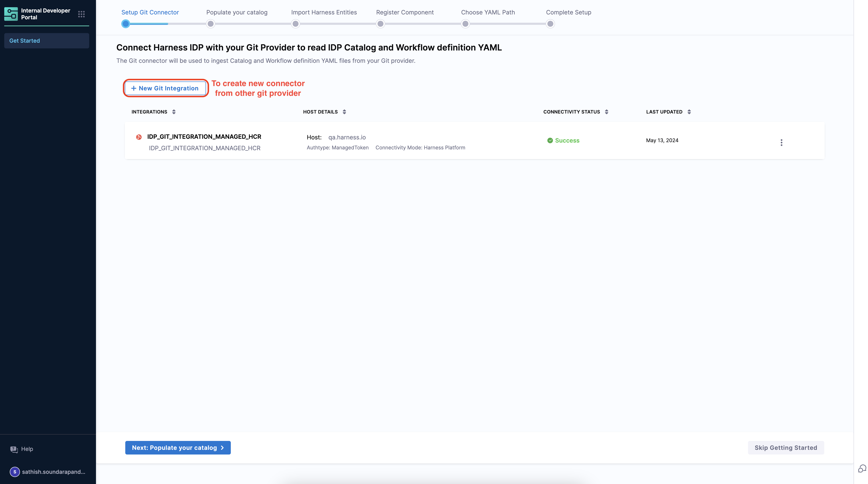Click the Internal Developer Portal logo
Screen dimensions: 868x484
coord(11,14)
